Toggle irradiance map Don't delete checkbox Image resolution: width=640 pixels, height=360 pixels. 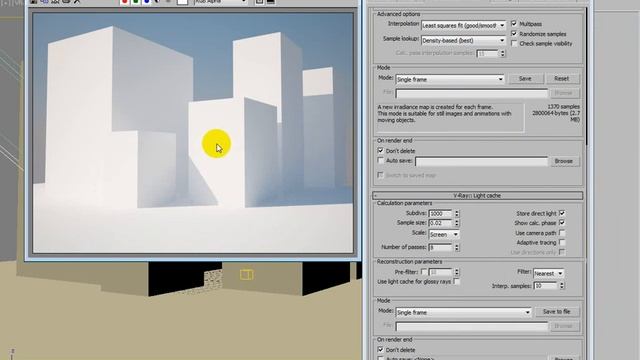tap(380, 151)
